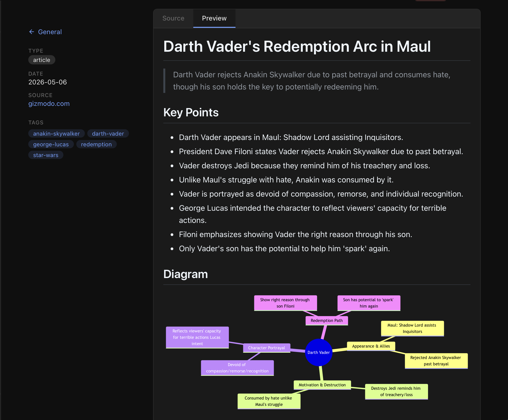Click bullet 'Vader destroys Jedi because they remind him'
The width and height of the screenshot is (508, 420).
[x=304, y=166]
